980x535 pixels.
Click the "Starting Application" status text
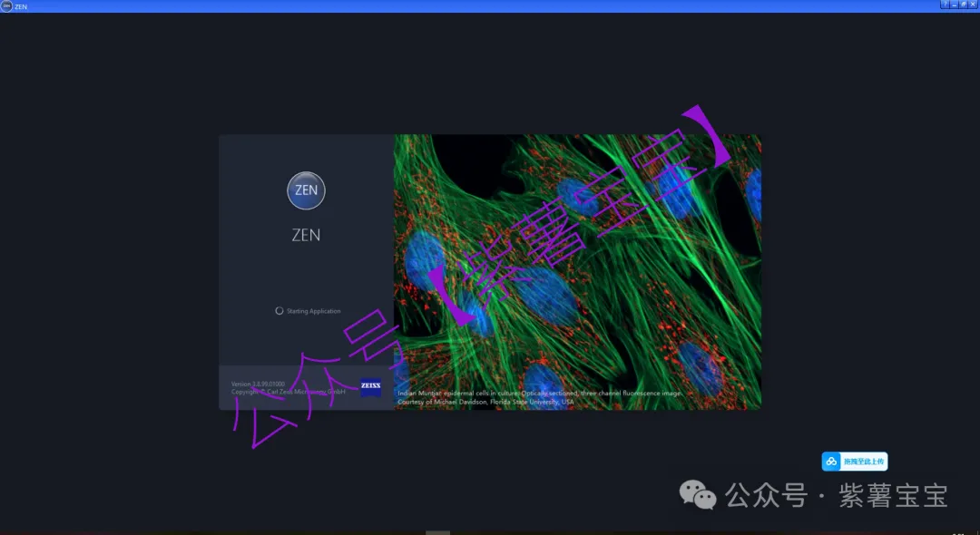tap(314, 311)
